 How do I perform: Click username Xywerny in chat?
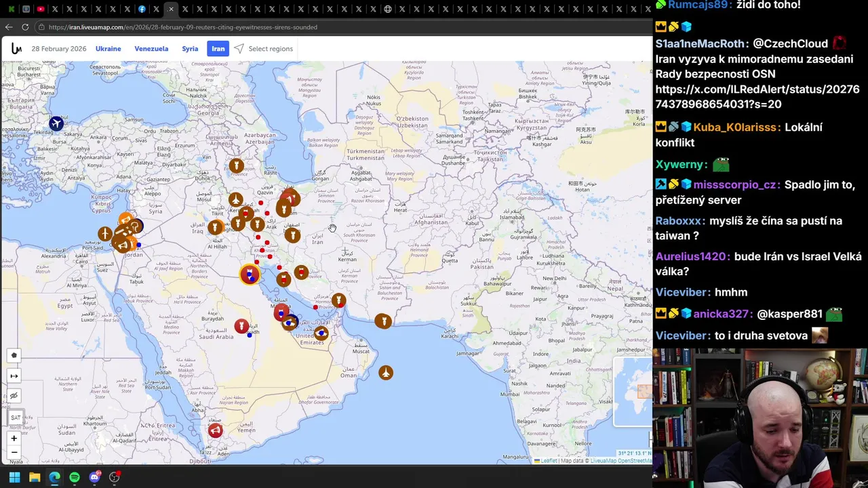click(681, 165)
